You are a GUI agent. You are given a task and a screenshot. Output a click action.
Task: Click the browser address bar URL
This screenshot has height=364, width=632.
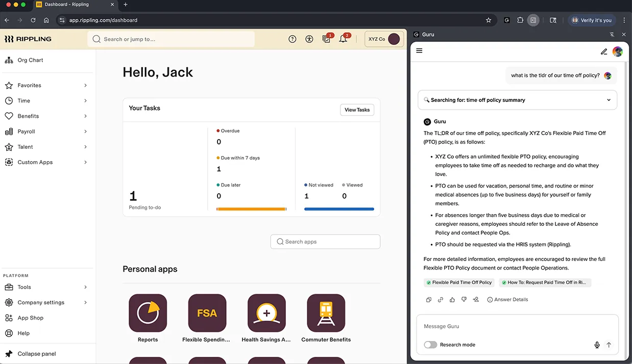pos(103,20)
